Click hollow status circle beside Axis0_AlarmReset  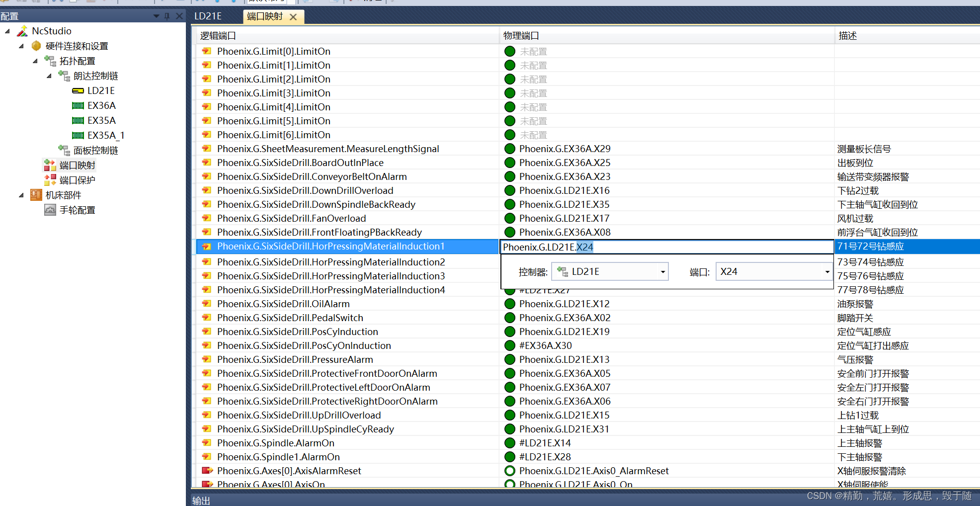[510, 471]
